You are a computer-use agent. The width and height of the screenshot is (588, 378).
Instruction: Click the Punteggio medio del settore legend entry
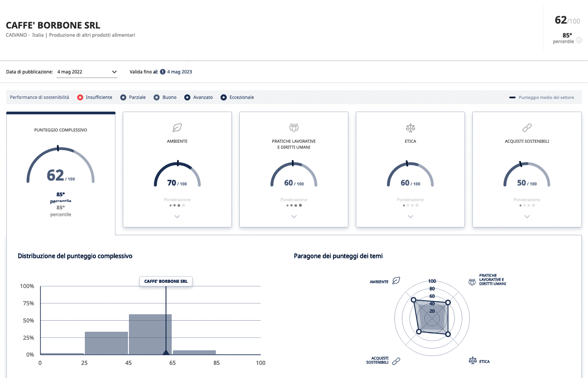pyautogui.click(x=542, y=97)
